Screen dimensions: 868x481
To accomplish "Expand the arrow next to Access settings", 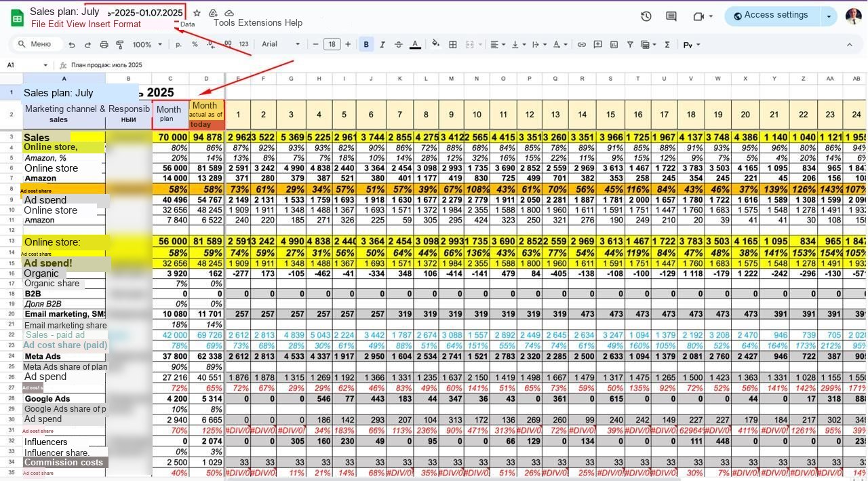I will point(829,16).
